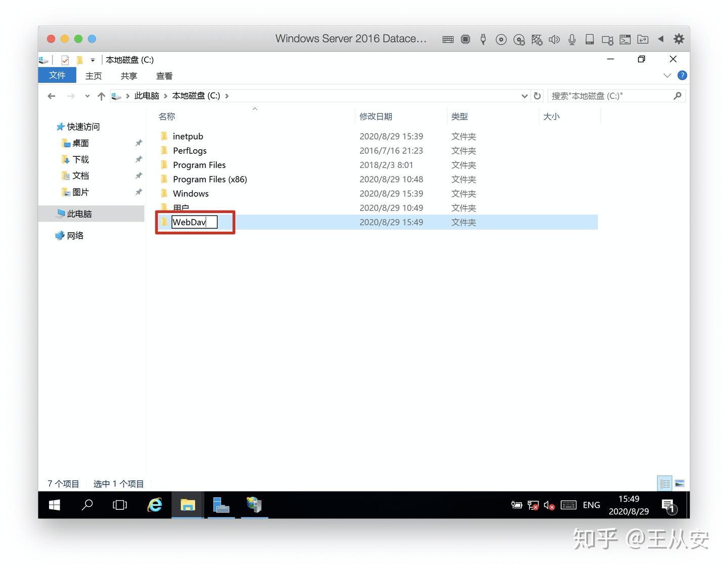
Task: Open the Quick Access Toolbar customization arrow
Action: pyautogui.click(x=93, y=60)
